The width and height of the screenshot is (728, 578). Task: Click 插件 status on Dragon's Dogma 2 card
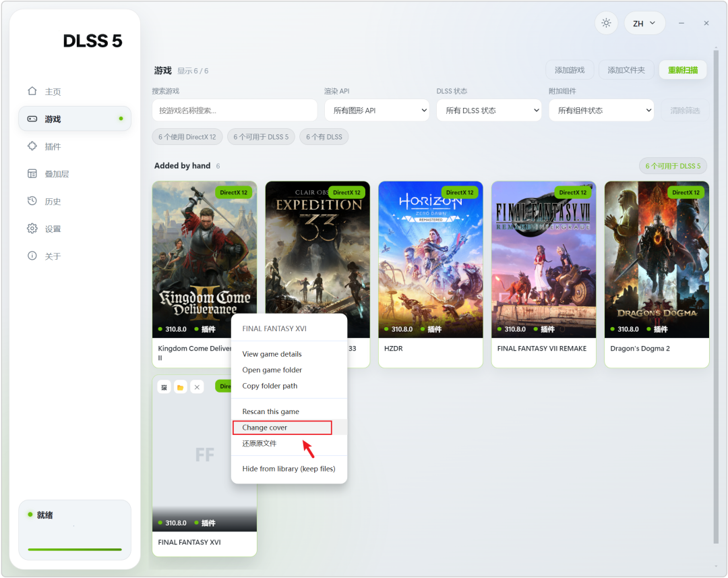point(661,329)
